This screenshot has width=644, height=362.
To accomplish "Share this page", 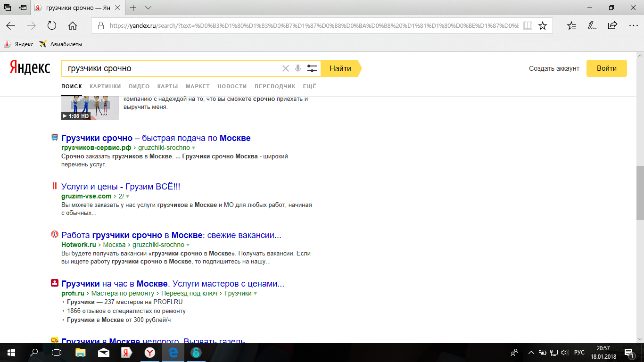I will pyautogui.click(x=612, y=26).
